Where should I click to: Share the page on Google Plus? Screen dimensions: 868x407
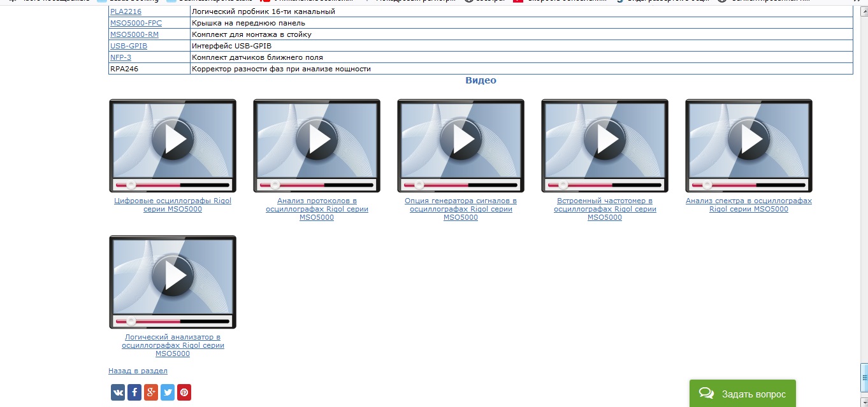(151, 392)
